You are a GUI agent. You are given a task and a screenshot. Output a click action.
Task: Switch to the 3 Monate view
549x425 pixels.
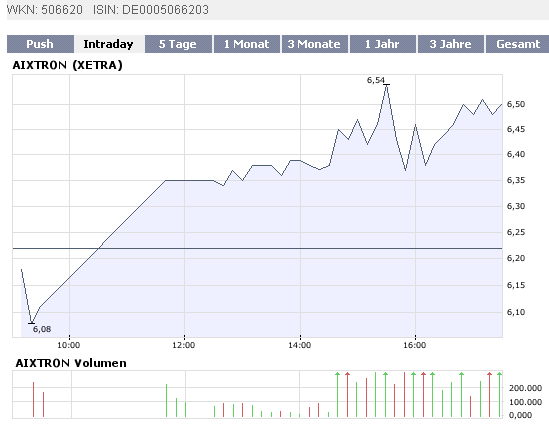pos(314,44)
